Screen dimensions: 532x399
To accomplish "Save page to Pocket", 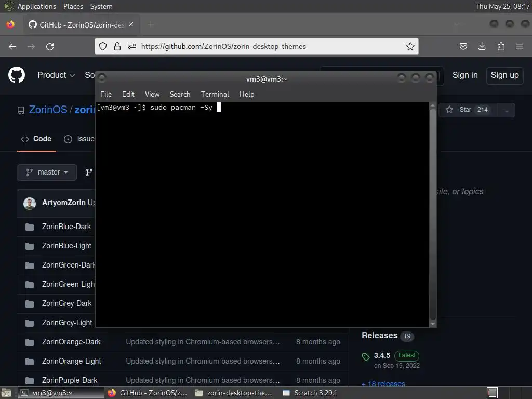I will (x=463, y=46).
